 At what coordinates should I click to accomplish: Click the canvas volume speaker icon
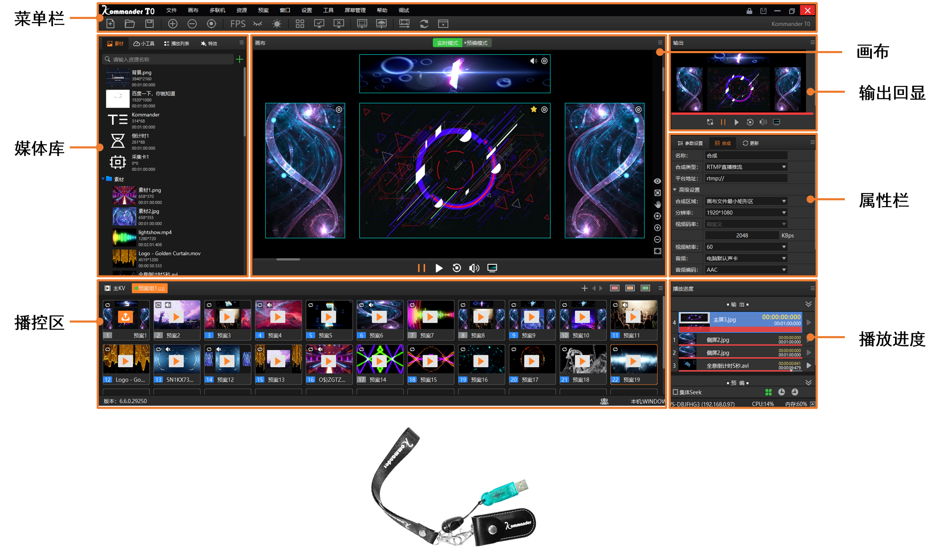(474, 268)
